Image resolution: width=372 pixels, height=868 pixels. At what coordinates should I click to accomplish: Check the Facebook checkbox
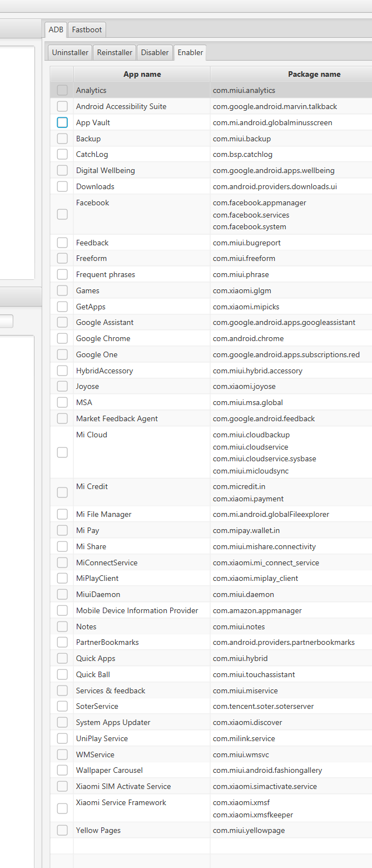tap(62, 214)
